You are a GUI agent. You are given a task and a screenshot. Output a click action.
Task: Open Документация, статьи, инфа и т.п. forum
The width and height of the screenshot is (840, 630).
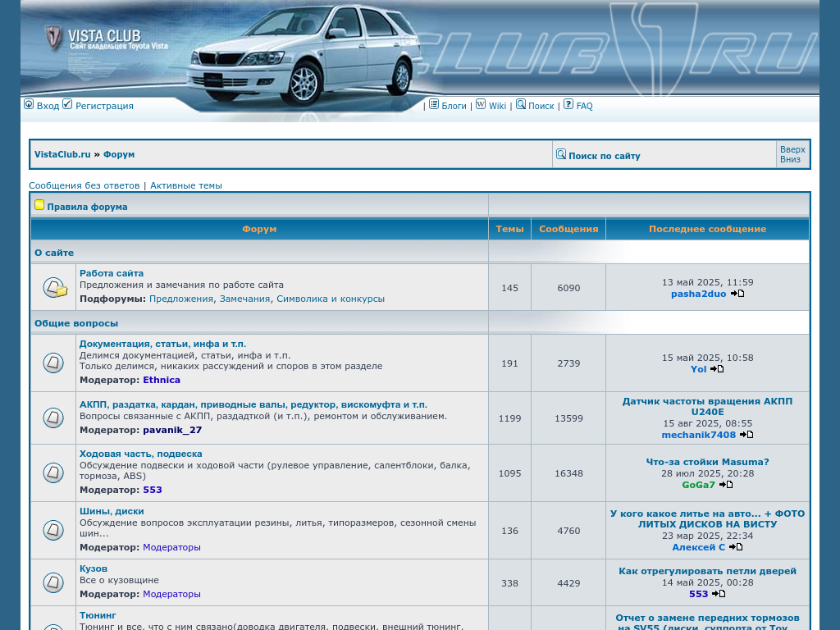163,344
